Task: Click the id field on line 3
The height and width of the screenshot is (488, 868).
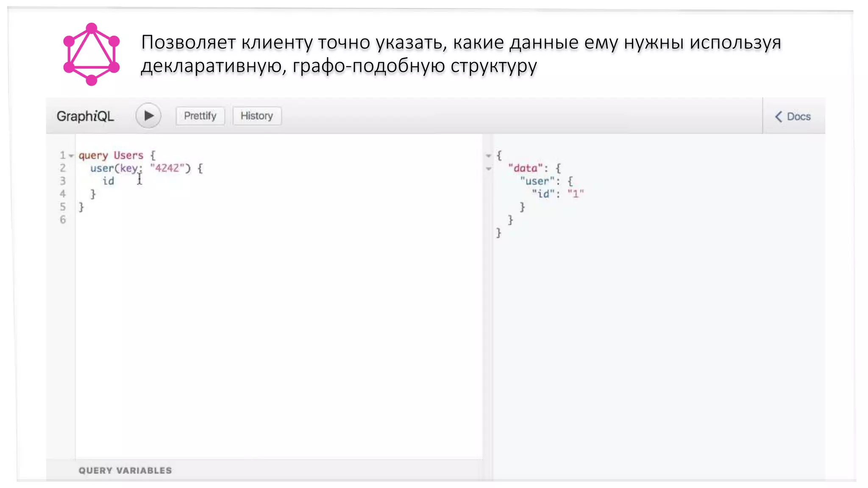Action: pyautogui.click(x=108, y=181)
